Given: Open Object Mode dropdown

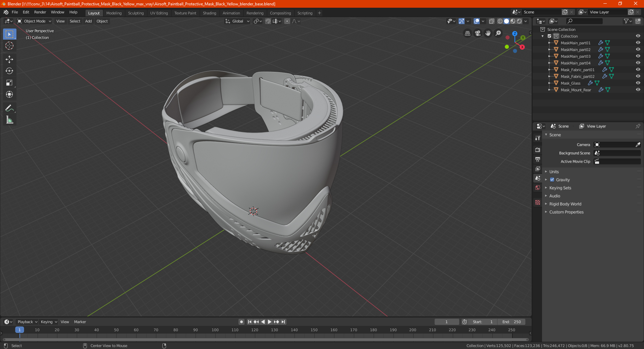Looking at the screenshot, I should point(34,21).
